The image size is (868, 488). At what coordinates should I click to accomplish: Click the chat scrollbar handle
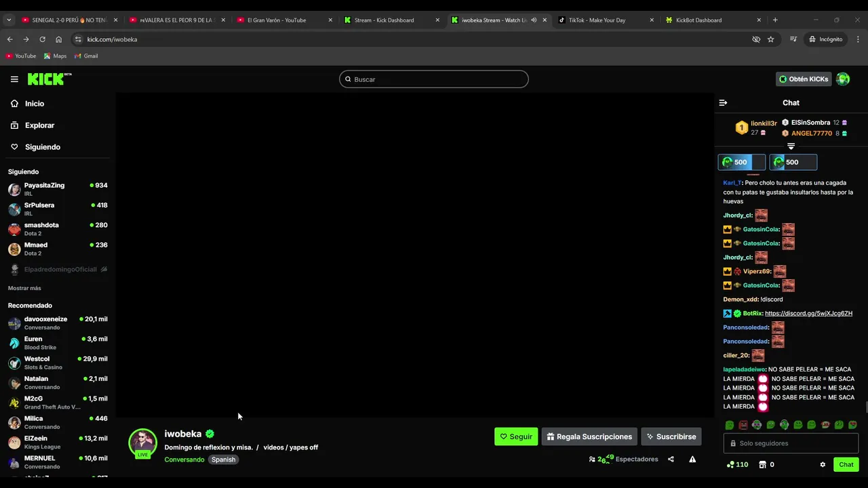[866, 407]
